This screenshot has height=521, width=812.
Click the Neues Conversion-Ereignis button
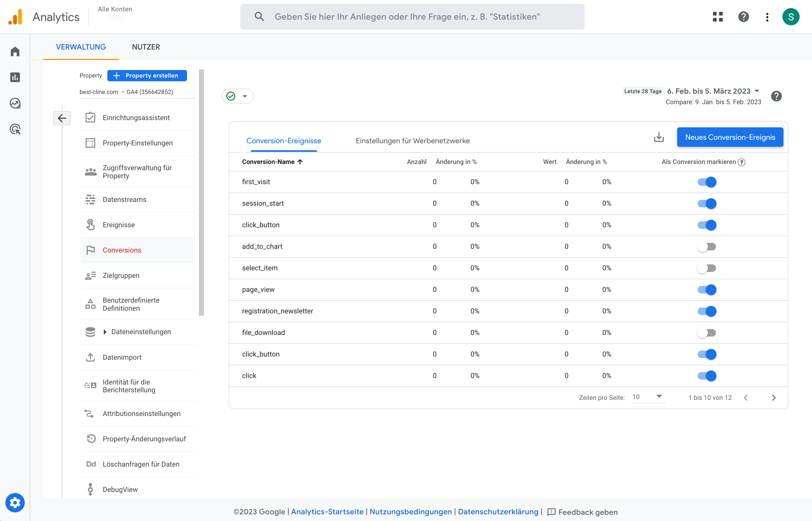click(730, 137)
